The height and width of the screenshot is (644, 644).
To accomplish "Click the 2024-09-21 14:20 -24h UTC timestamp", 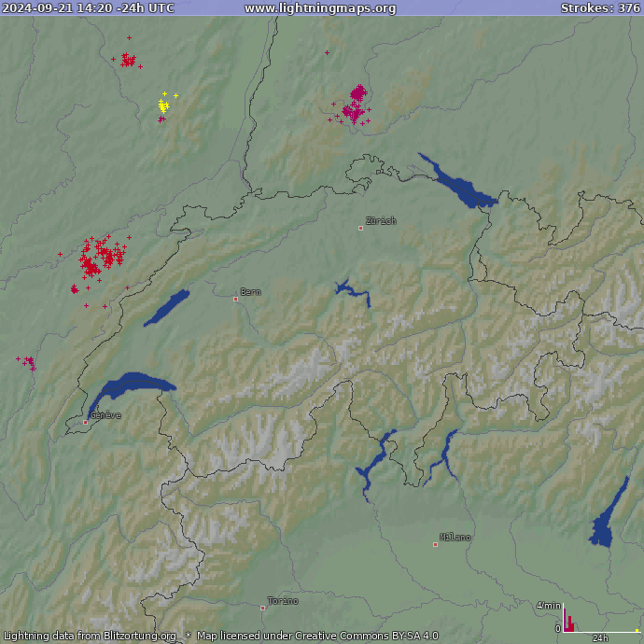I will 89,8.
